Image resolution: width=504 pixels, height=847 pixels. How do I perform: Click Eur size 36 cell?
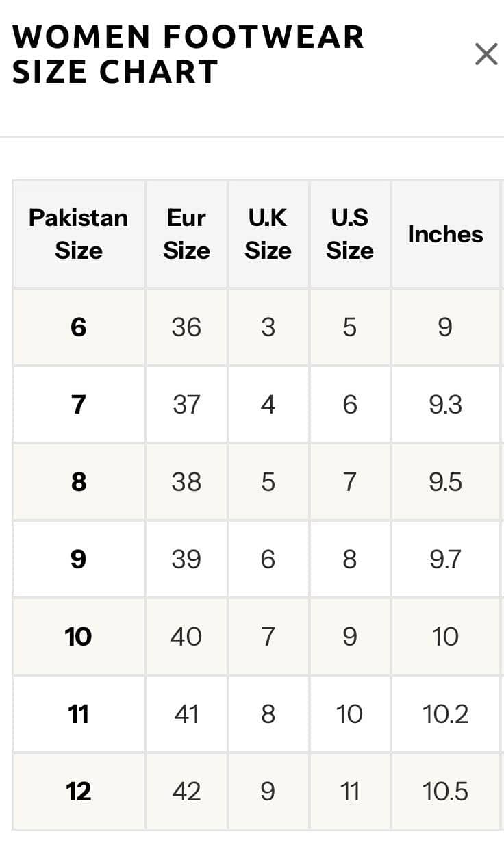click(186, 327)
